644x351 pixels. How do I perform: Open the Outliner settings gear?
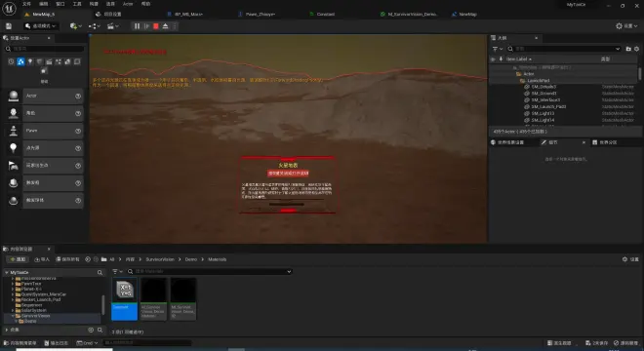pyautogui.click(x=636, y=49)
